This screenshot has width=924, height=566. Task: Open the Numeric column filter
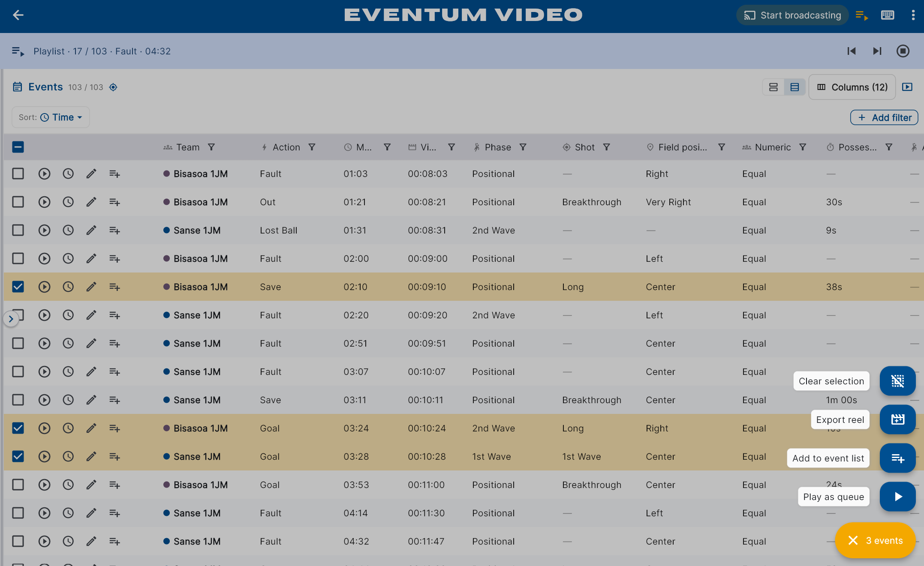click(803, 147)
